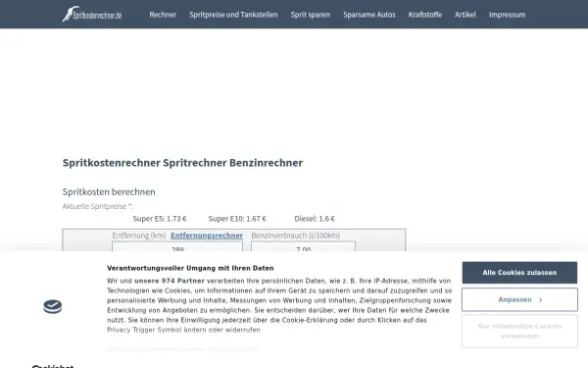Click 'Verantwortungsvoller Umgang mit Ihren Daten' title

190,268
